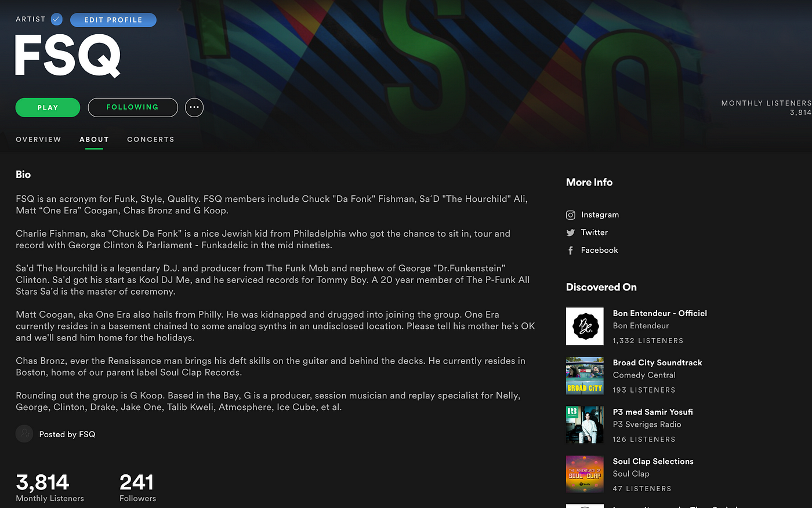Toggle the Following button to unfollow

pyautogui.click(x=133, y=107)
